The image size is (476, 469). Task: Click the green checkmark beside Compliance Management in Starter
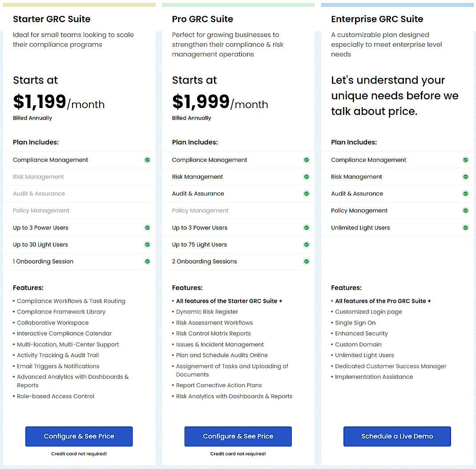pos(147,160)
